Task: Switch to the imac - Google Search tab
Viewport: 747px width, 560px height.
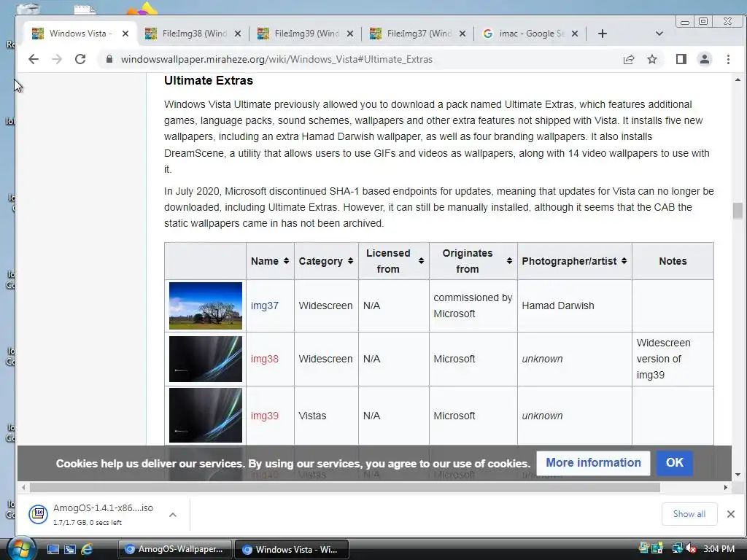Action: (531, 34)
